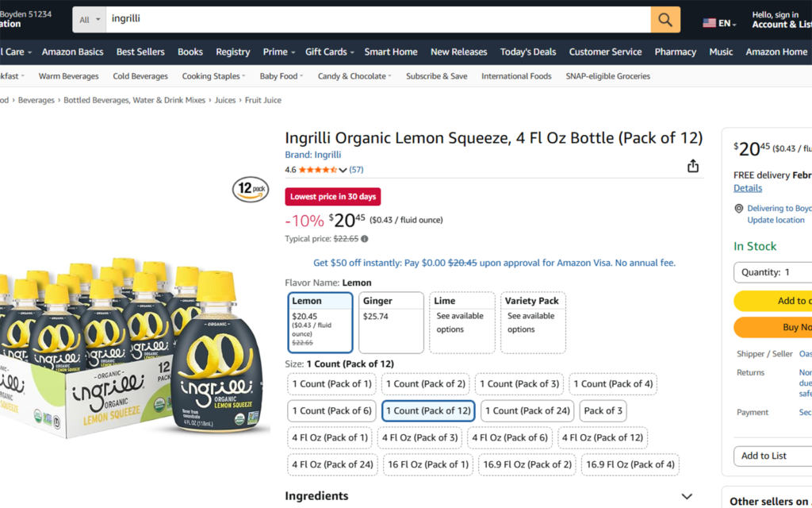Image resolution: width=812 pixels, height=508 pixels.
Task: Select the Ginger flavor option
Action: (391, 322)
